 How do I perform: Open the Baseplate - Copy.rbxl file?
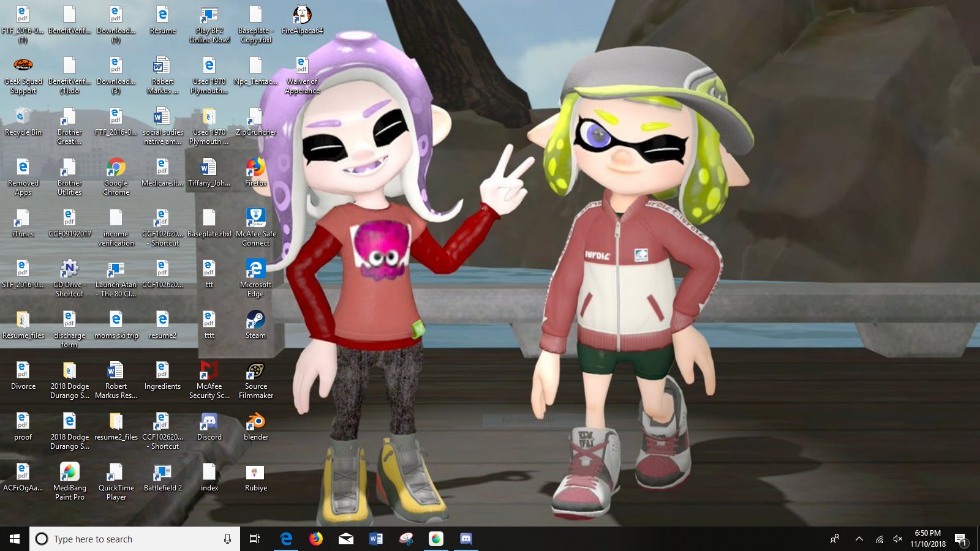(x=255, y=24)
